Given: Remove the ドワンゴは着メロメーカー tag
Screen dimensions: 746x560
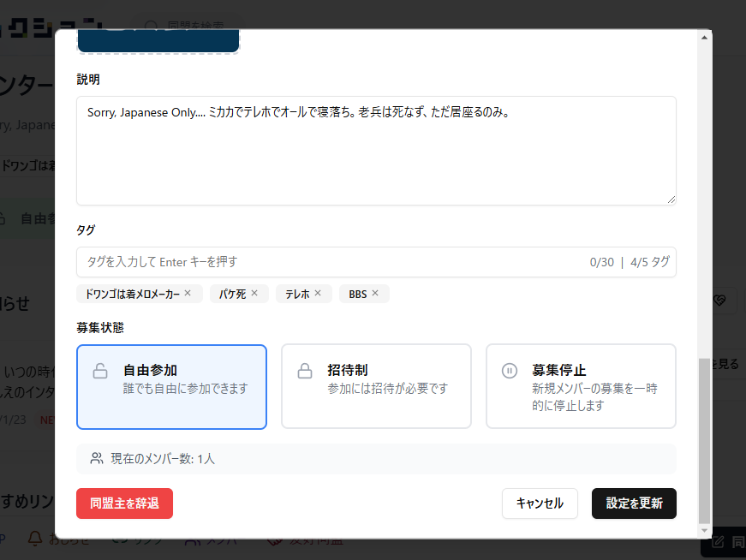Looking at the screenshot, I should tap(188, 294).
